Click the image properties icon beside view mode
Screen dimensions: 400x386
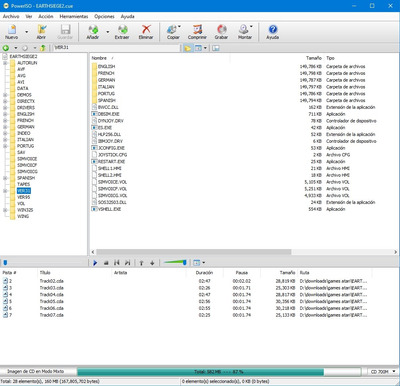coord(216,48)
